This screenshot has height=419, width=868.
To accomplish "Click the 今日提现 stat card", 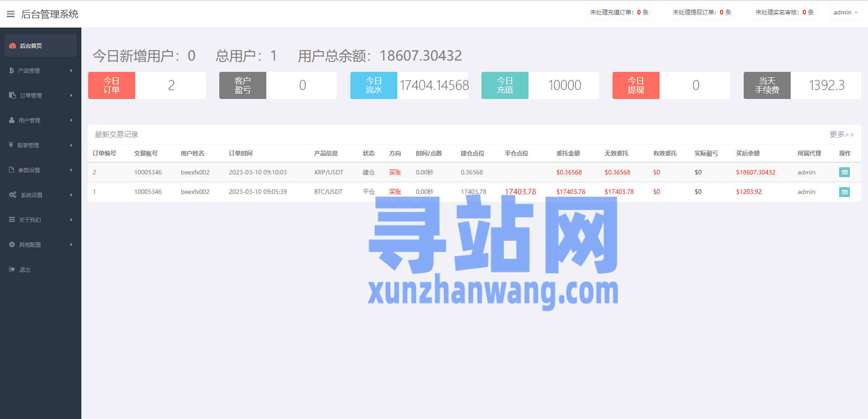I will coord(671,85).
